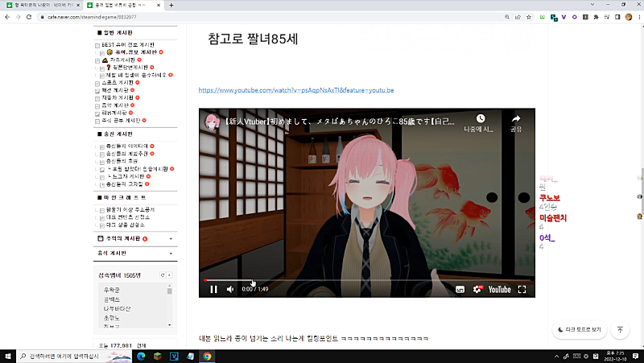The image size is (644, 363).
Task: Open the 자유게시판 board
Action: click(x=122, y=60)
